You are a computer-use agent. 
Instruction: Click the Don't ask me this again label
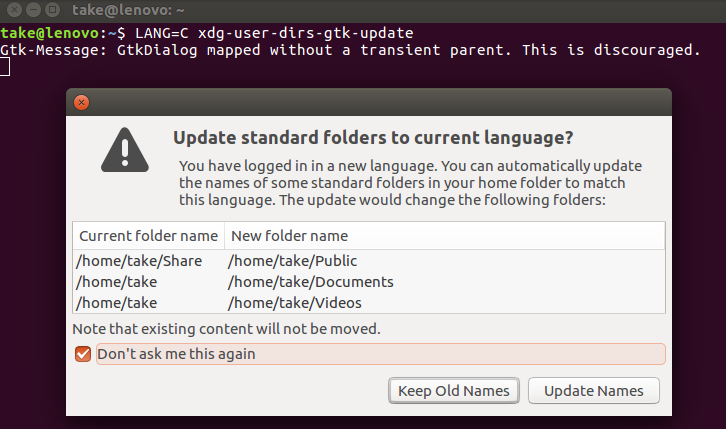pyautogui.click(x=176, y=354)
